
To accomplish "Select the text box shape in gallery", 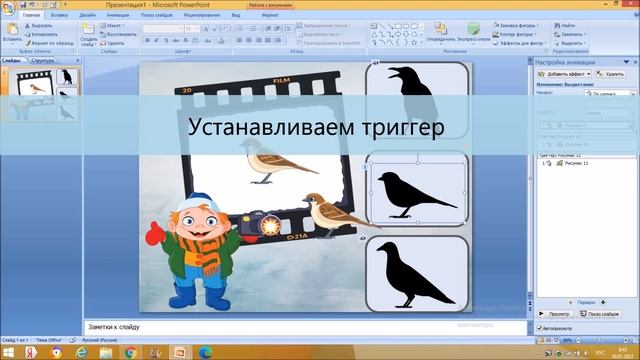I will click(x=373, y=26).
